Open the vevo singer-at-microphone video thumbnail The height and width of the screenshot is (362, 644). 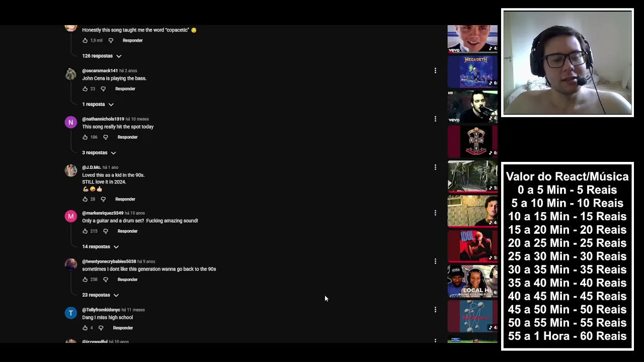pos(472,107)
